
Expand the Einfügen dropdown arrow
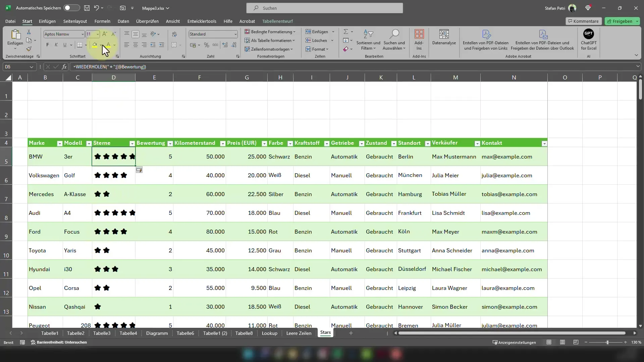333,32
